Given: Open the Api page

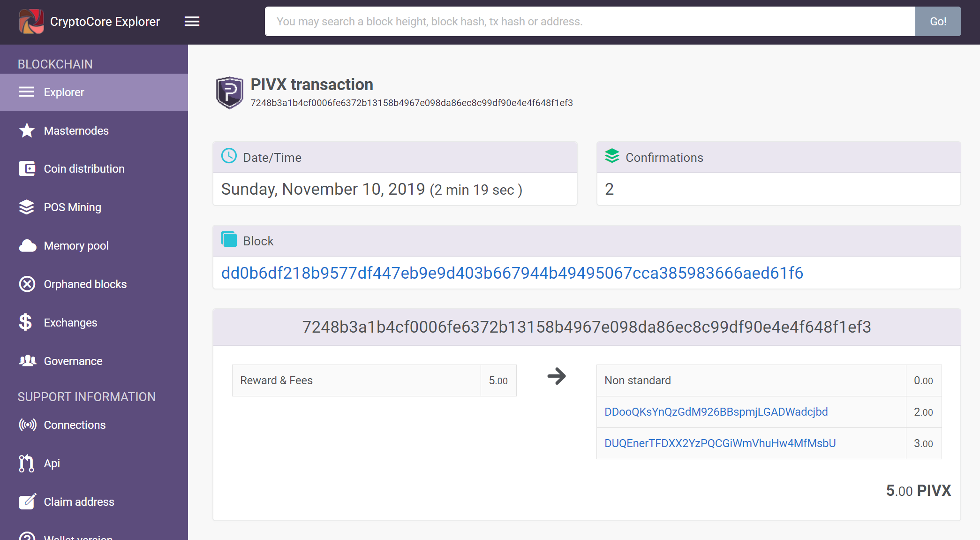Looking at the screenshot, I should [x=94, y=464].
